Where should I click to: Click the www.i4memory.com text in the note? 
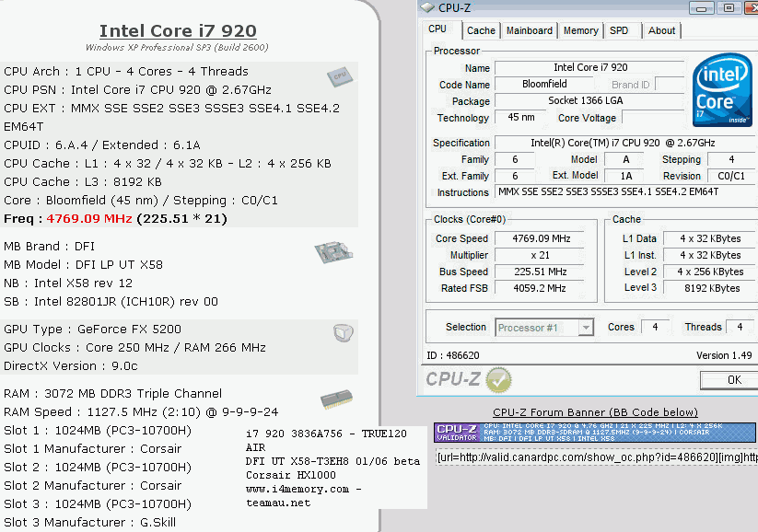click(x=297, y=489)
